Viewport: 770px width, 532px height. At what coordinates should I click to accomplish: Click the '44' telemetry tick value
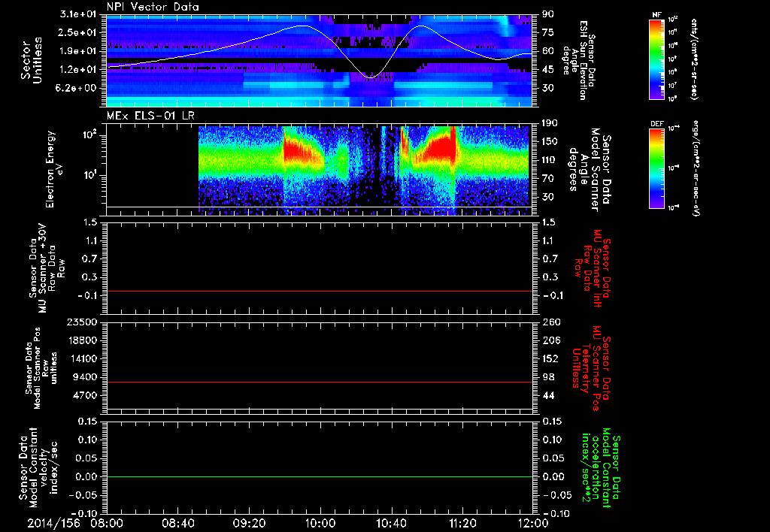click(x=548, y=395)
